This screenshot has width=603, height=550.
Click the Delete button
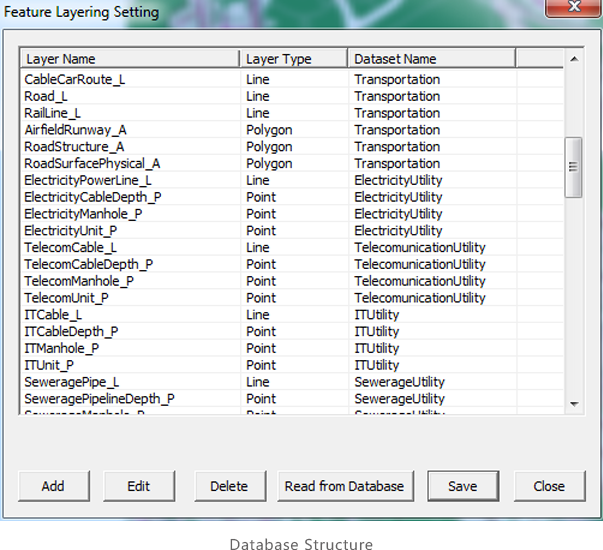(229, 486)
